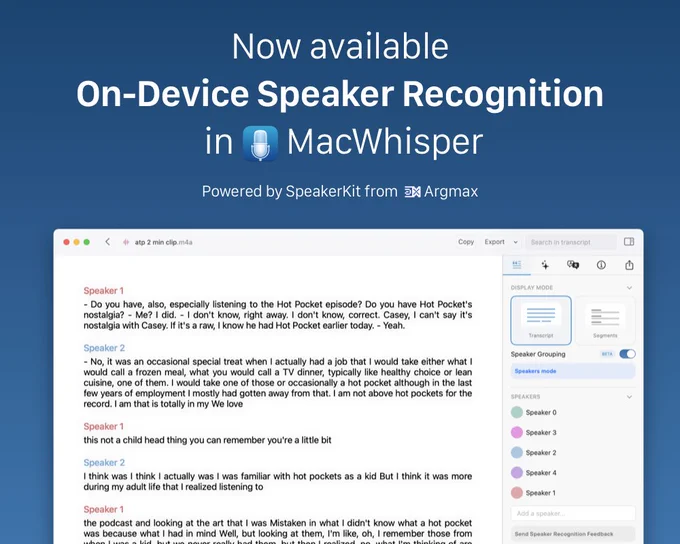Viewport: 680px width, 544px height.
Task: Focus the Search in transcript field
Action: pyautogui.click(x=571, y=242)
